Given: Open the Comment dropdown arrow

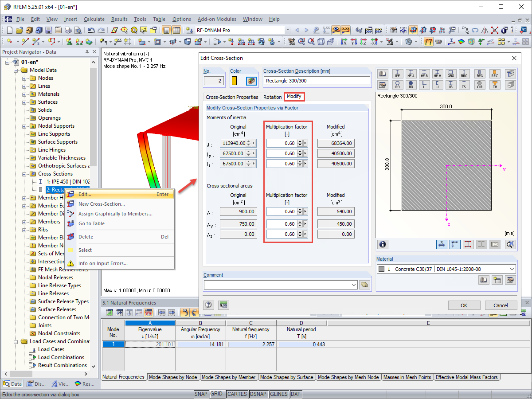Looking at the screenshot, I should [353, 285].
